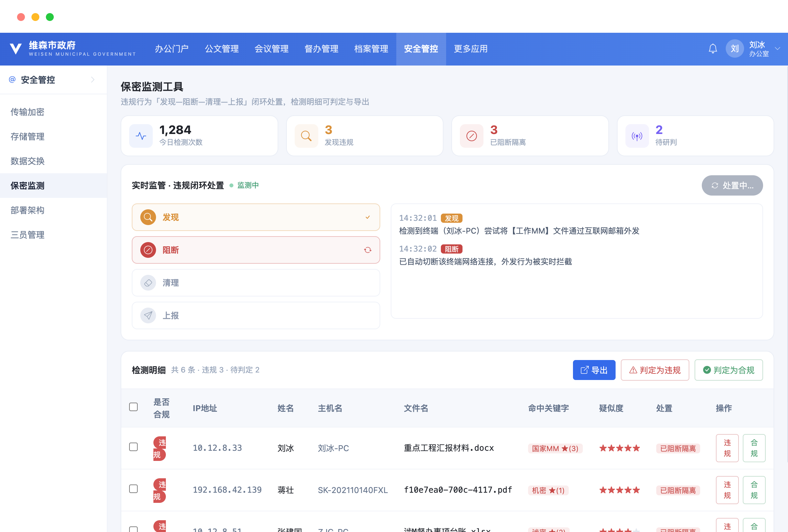This screenshot has width=788, height=532.
Task: Click the 清理 step eraser icon
Action: click(x=148, y=283)
